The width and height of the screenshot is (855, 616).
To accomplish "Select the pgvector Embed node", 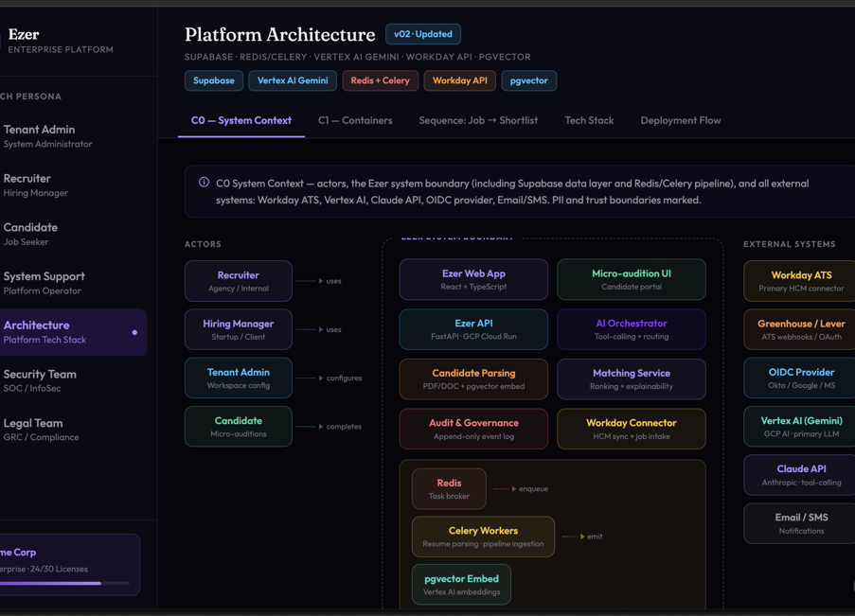I will (x=461, y=585).
